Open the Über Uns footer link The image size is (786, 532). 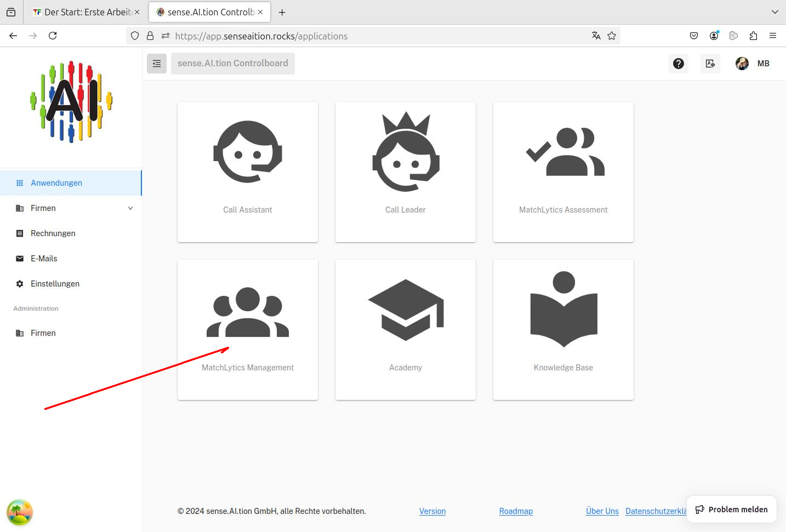[x=602, y=511]
